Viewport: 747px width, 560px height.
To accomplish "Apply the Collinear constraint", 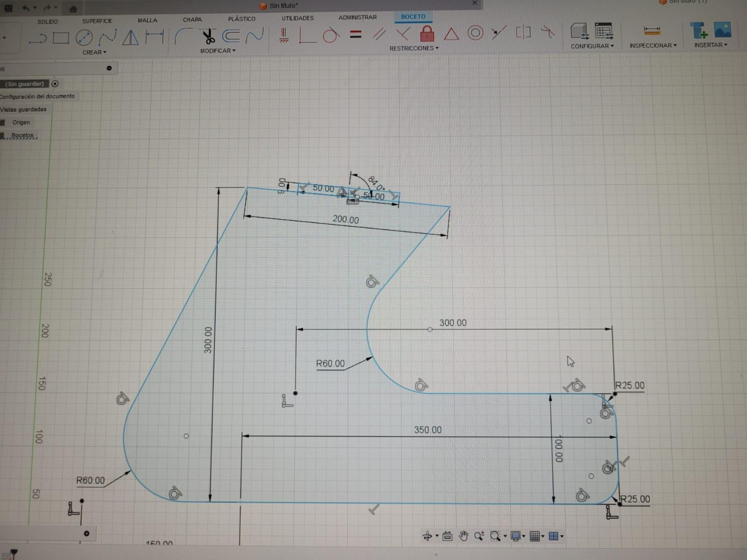I will pyautogui.click(x=499, y=33).
